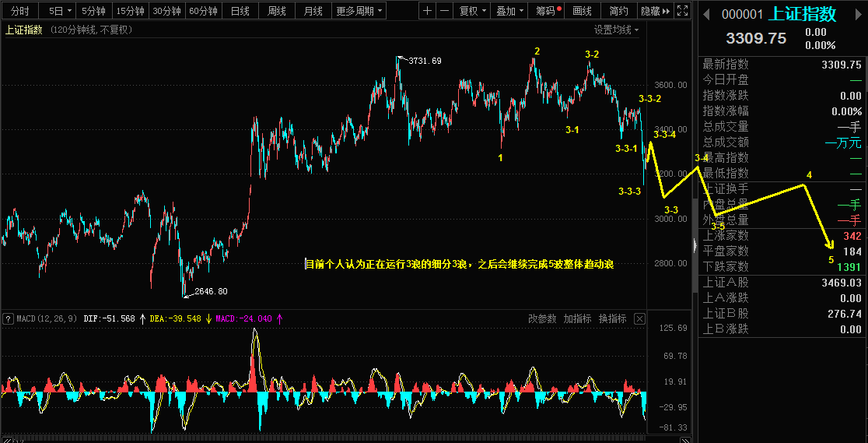Click the 下跌家数 1391 row
868x443 pixels.
(782, 267)
